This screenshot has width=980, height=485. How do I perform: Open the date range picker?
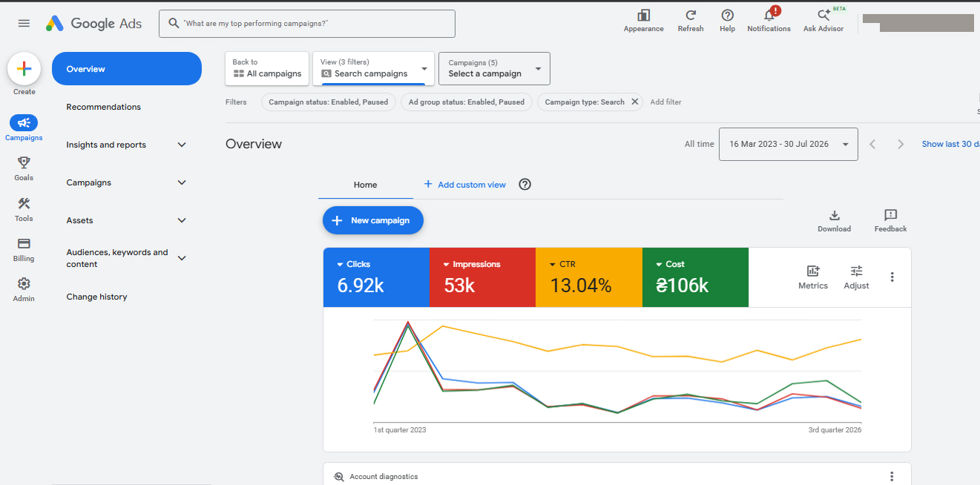(788, 144)
